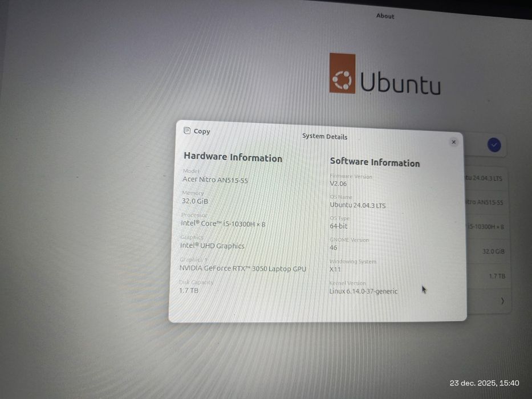Viewport: 532px width, 399px height.
Task: Select the GNOME version 46 value
Action: [333, 248]
